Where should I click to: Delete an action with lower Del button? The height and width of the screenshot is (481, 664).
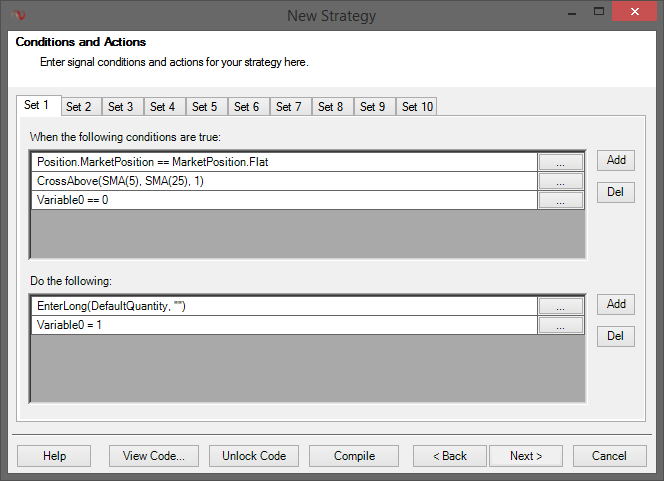click(x=616, y=336)
